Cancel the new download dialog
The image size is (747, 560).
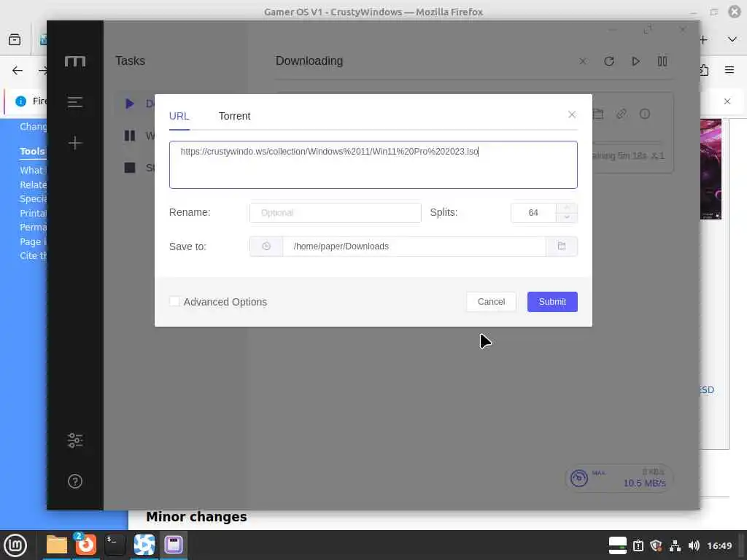coord(491,302)
